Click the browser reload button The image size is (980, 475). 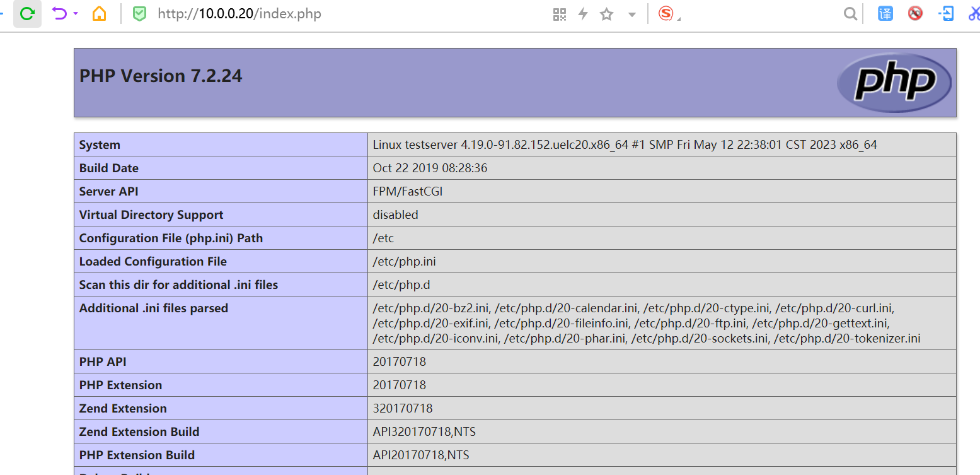[27, 14]
